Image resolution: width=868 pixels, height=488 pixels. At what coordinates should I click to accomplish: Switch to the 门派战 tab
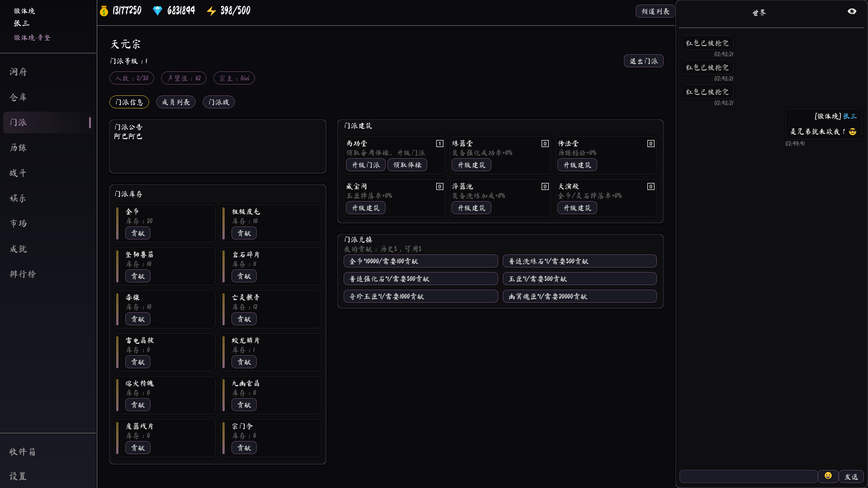(x=218, y=102)
